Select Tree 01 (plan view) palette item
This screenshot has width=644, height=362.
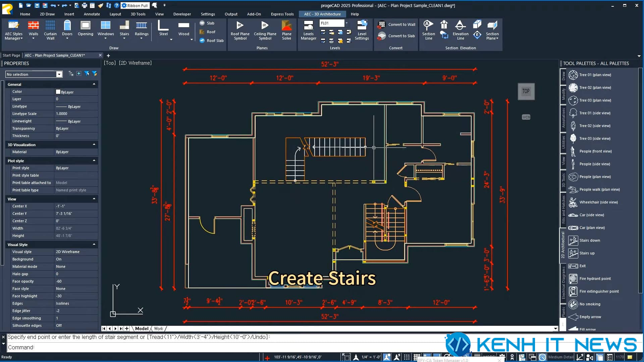pos(595,75)
